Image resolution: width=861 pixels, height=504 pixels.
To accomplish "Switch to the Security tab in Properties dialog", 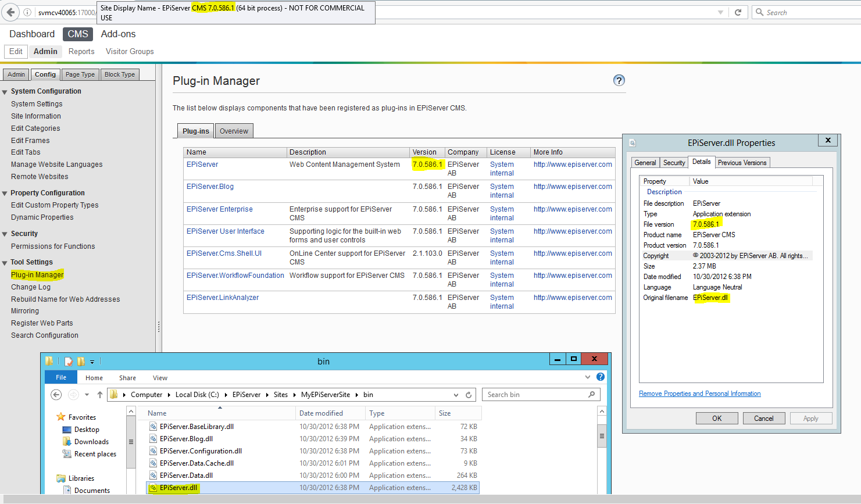I will [x=674, y=163].
